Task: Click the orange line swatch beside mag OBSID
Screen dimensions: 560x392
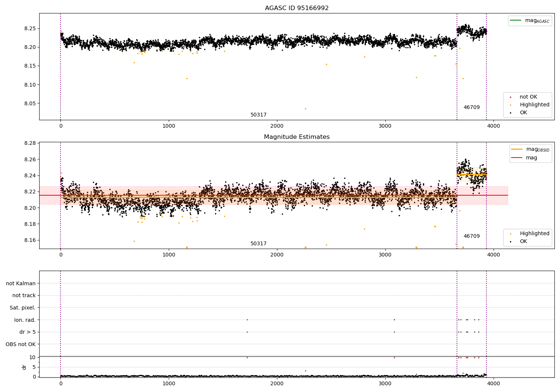Action: (517, 149)
